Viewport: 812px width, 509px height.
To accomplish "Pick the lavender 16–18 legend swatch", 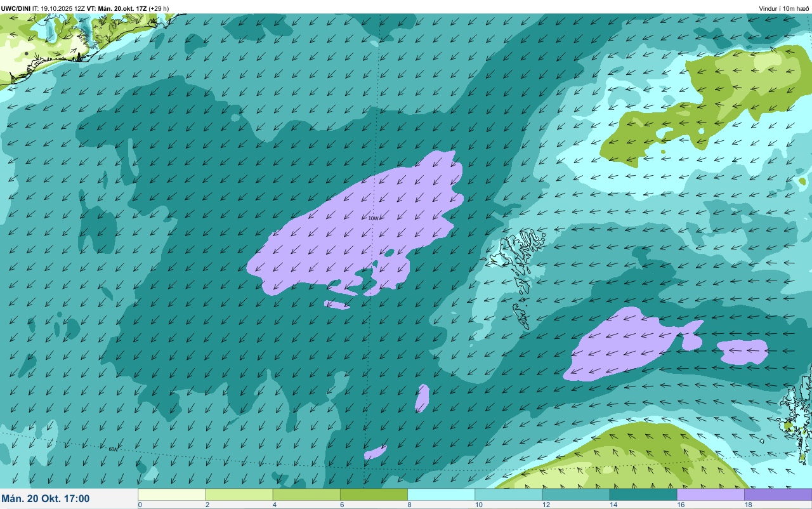I will [710, 494].
